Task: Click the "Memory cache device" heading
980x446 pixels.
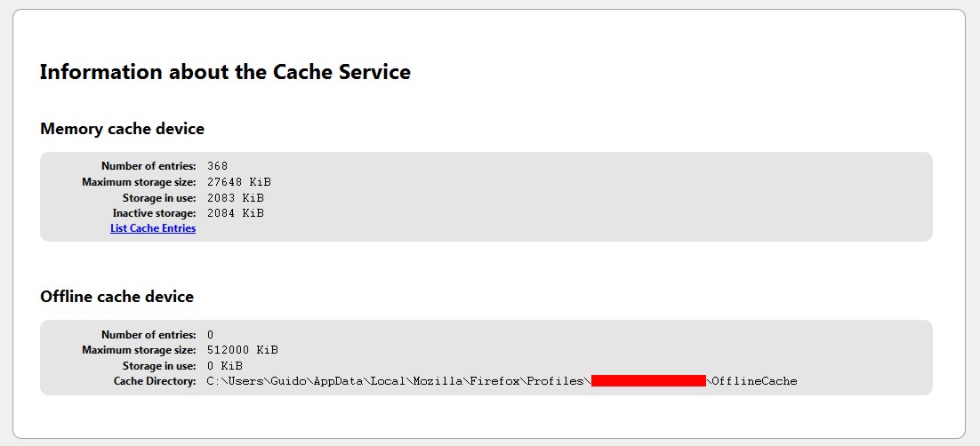Action: point(122,129)
